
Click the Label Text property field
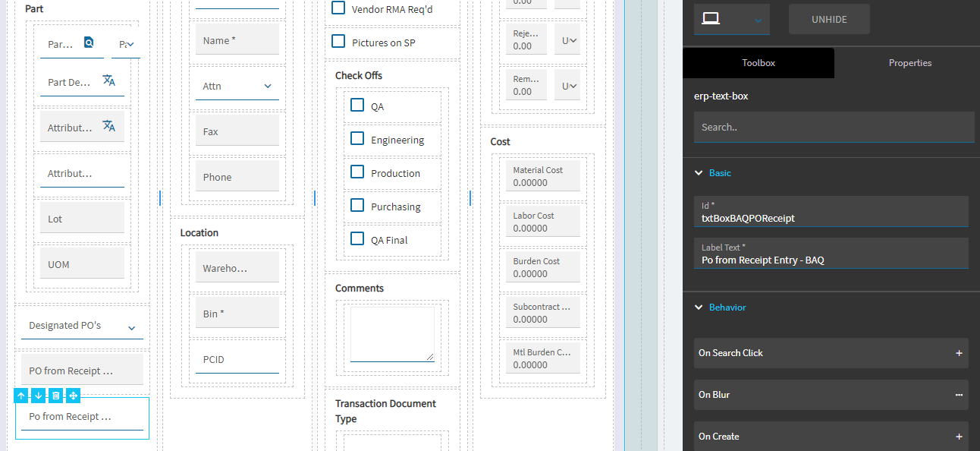(x=831, y=253)
